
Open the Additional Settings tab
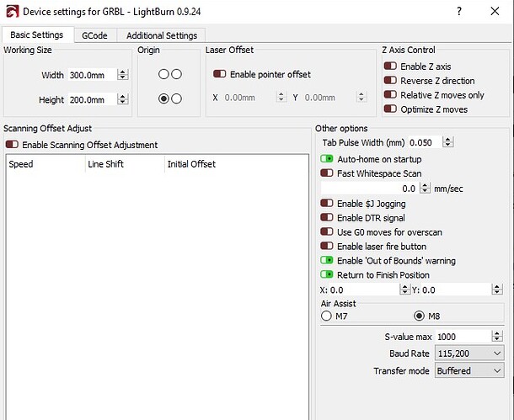point(162,35)
